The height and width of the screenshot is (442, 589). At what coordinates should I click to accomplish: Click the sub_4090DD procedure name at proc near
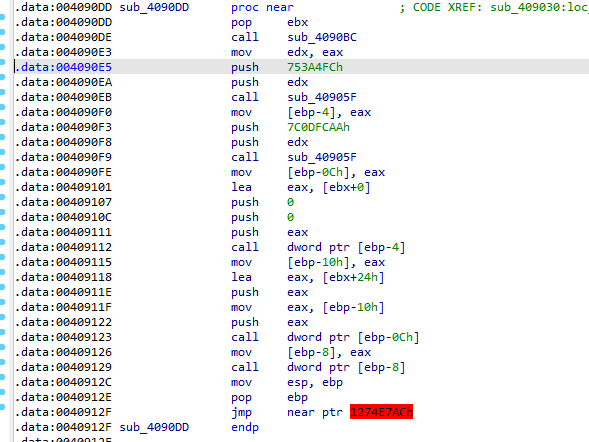coord(154,7)
